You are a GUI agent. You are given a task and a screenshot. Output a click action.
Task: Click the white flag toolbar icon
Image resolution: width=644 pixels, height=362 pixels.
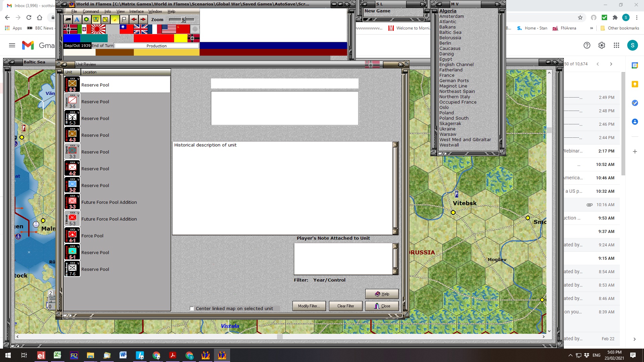(123, 19)
